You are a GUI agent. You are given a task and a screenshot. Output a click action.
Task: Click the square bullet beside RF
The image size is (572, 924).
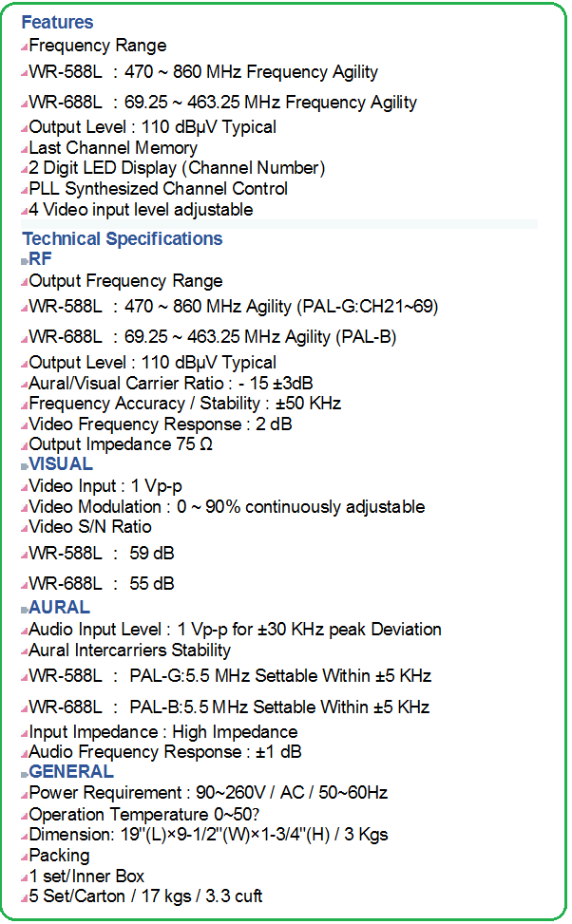(x=24, y=261)
